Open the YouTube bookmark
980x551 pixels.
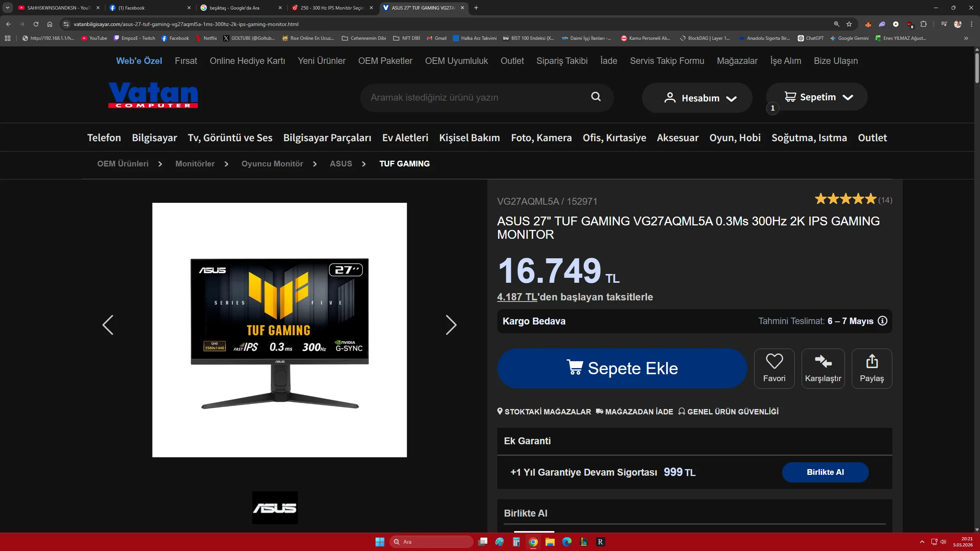pos(94,38)
